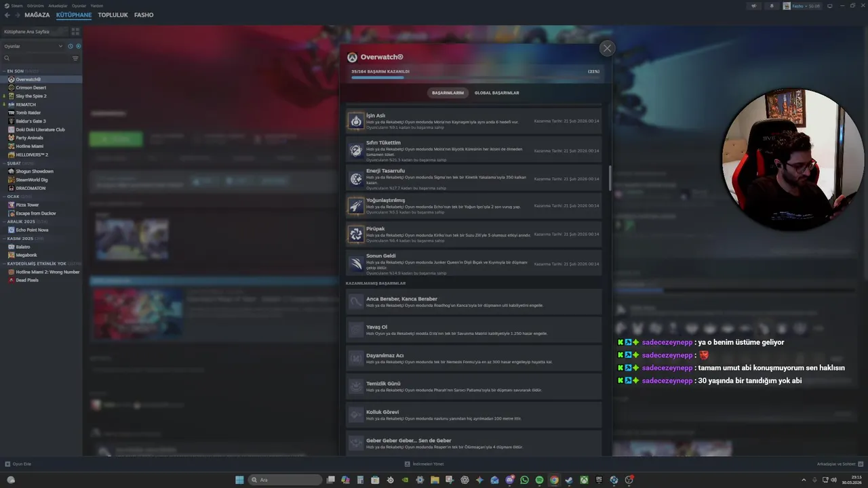The width and height of the screenshot is (868, 488).
Task: Open the Steam announcements megaphone icon
Action: 753,5
